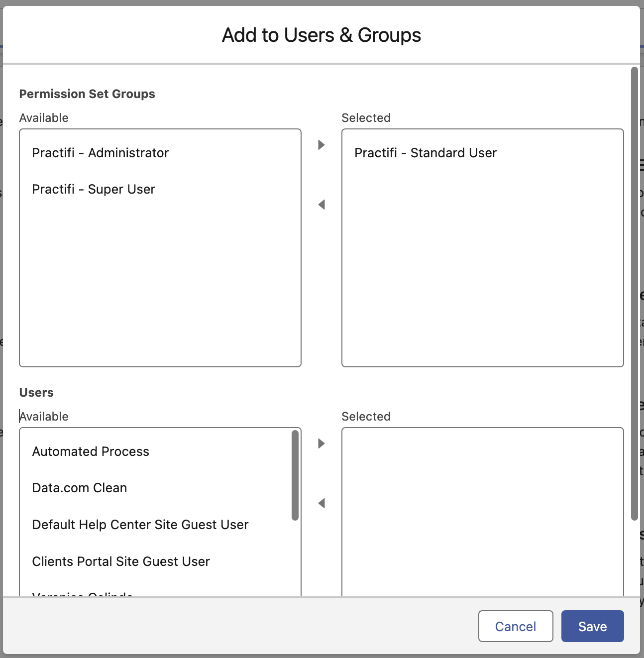Move Permission Set Group to Selected arrow

pyautogui.click(x=322, y=145)
